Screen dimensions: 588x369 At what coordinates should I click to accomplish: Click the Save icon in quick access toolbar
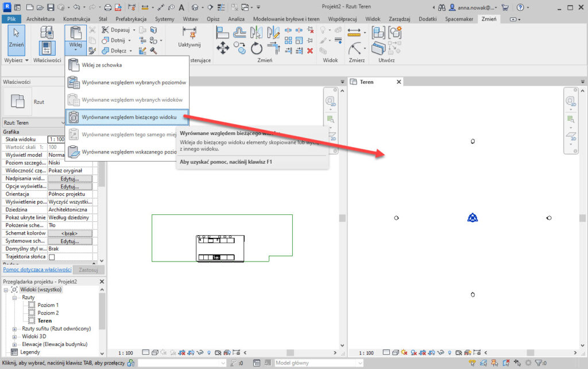pos(51,7)
